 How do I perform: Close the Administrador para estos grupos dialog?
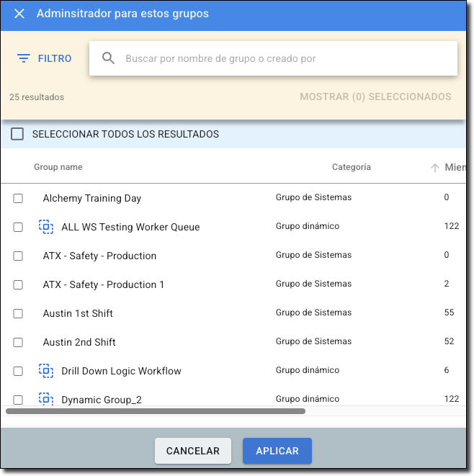pyautogui.click(x=19, y=14)
